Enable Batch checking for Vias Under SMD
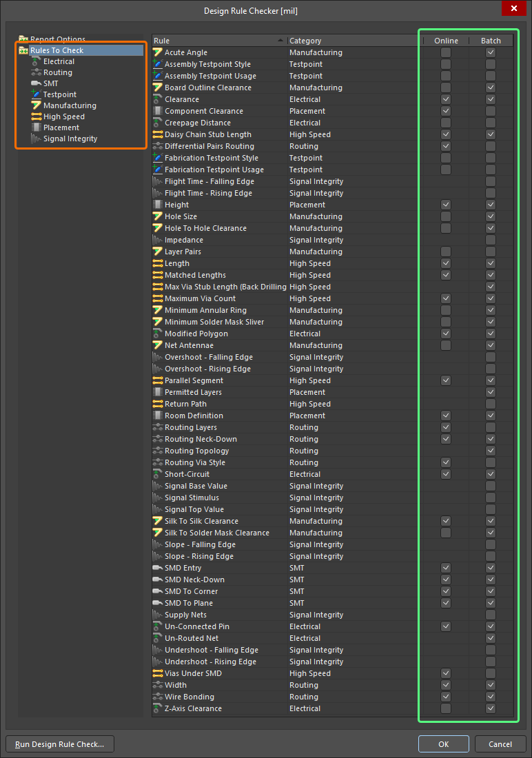 click(491, 673)
